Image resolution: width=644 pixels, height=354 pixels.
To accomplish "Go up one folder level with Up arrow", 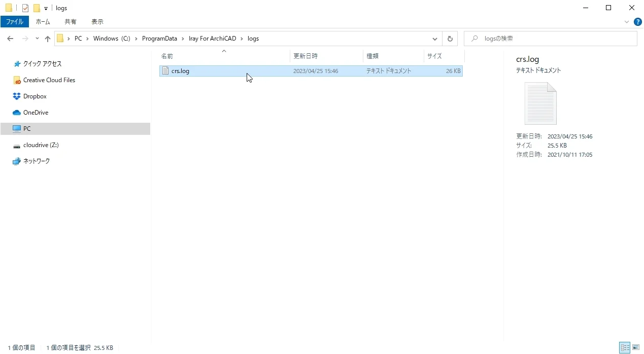I will tap(48, 39).
